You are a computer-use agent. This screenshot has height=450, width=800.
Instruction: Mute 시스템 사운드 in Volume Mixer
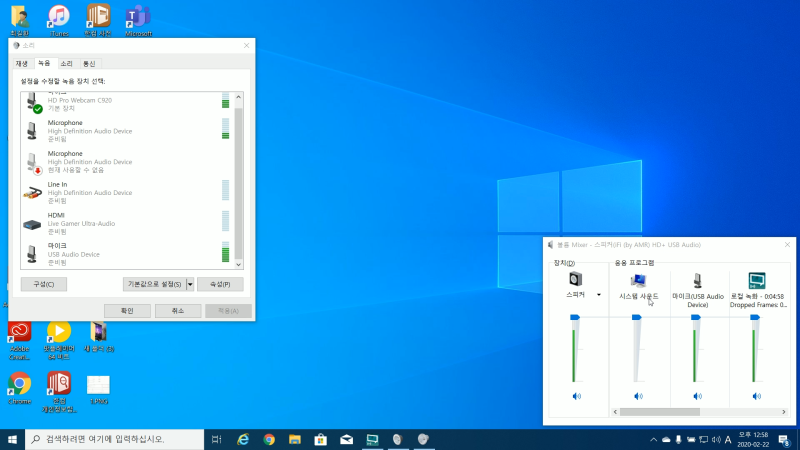tap(638, 396)
